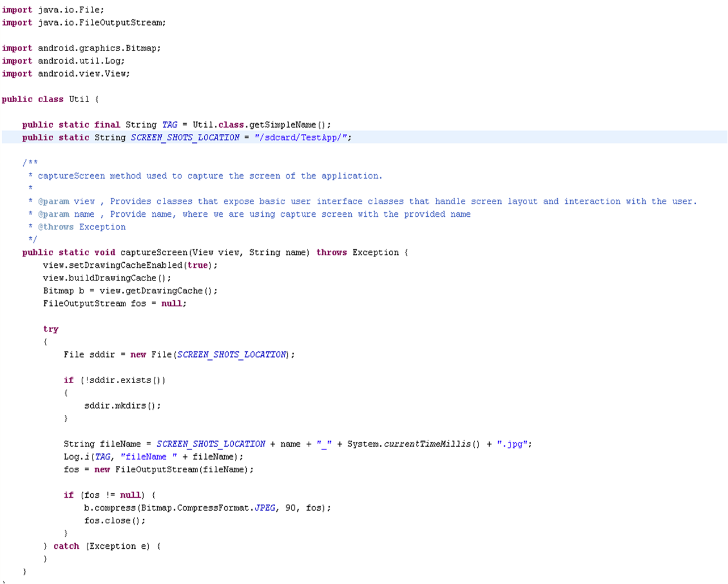728x584 pixels.
Task: Click the captureScreen method description comment
Action: point(205,176)
